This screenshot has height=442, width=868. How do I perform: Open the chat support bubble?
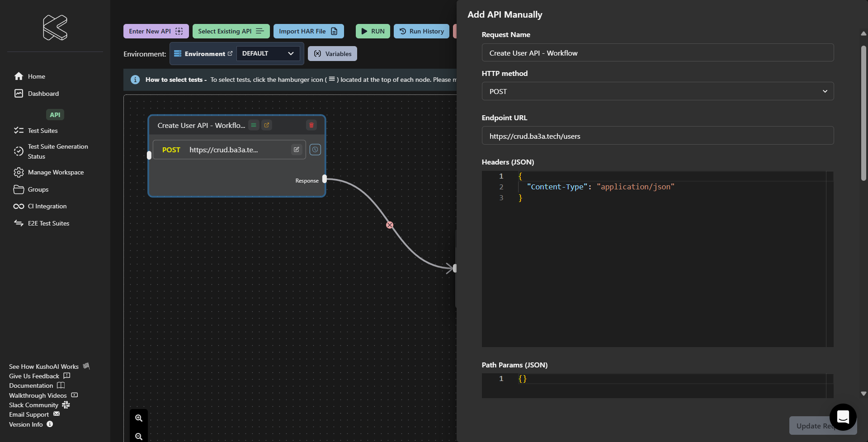(x=843, y=417)
